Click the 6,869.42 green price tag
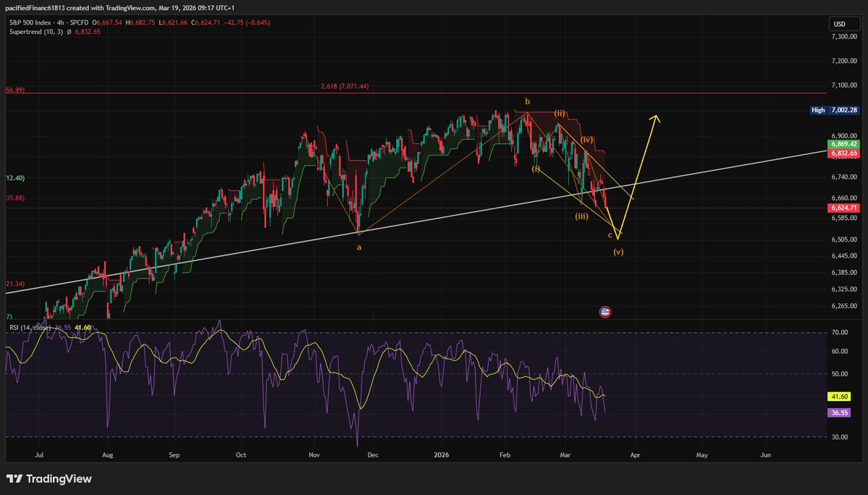This screenshot has width=868, height=495. [x=843, y=144]
